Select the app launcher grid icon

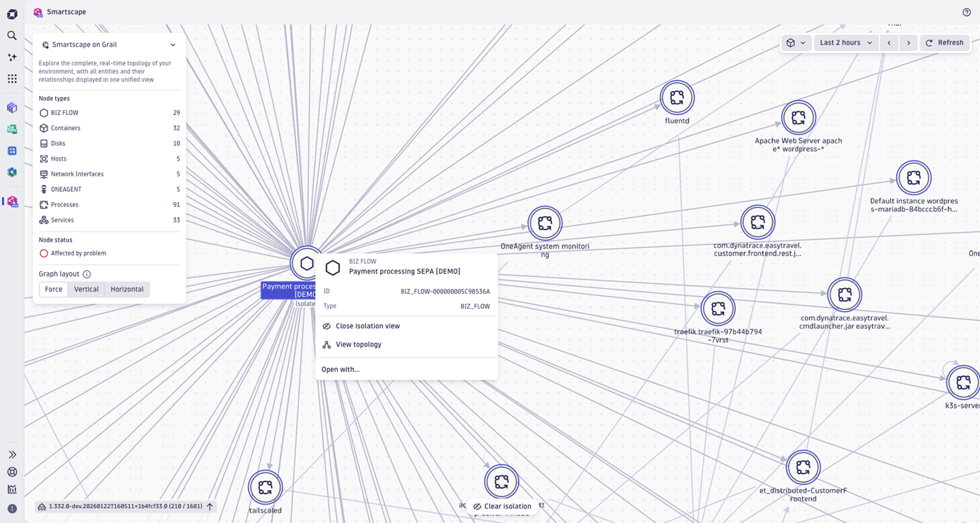[x=11, y=78]
